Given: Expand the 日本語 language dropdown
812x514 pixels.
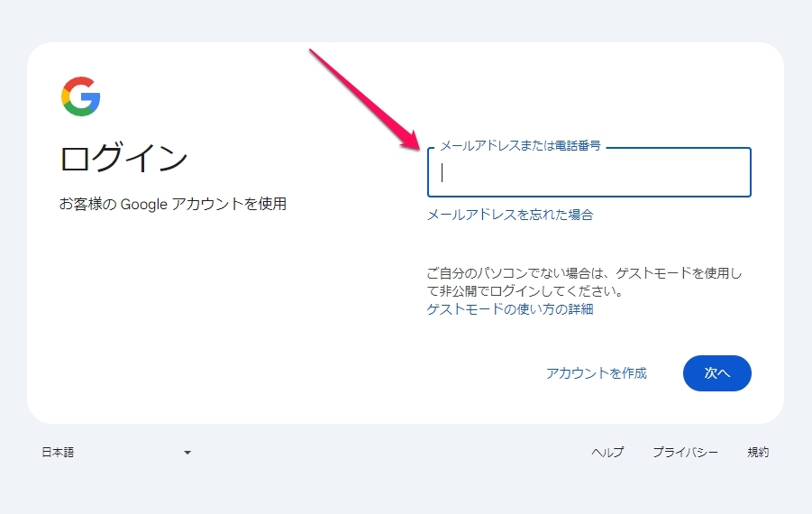Looking at the screenshot, I should coord(116,453).
